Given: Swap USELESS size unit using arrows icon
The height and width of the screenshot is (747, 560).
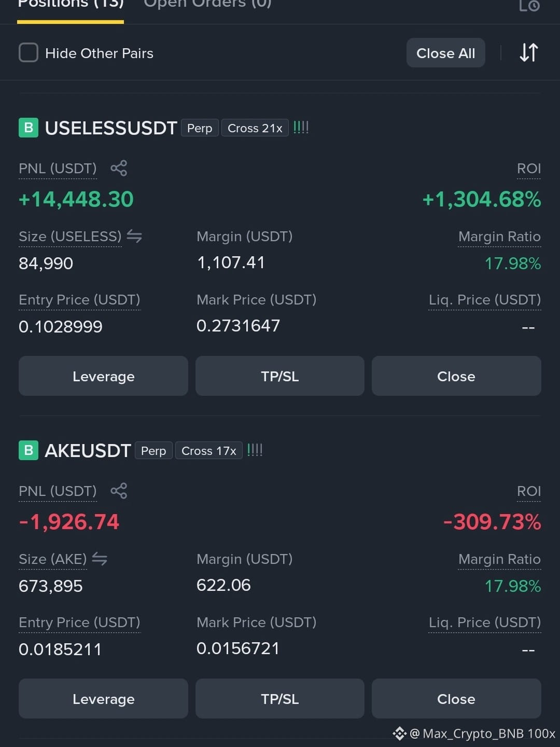Looking at the screenshot, I should click(x=134, y=237).
